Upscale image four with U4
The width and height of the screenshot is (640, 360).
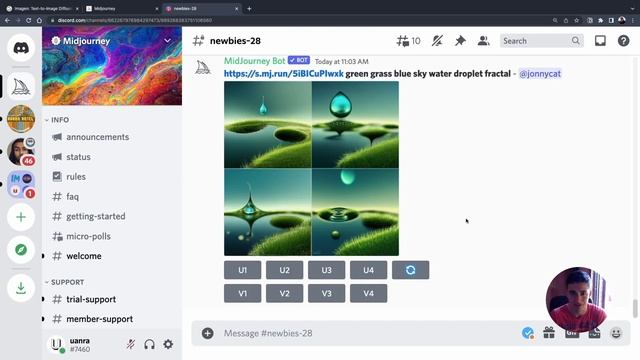pyautogui.click(x=369, y=270)
